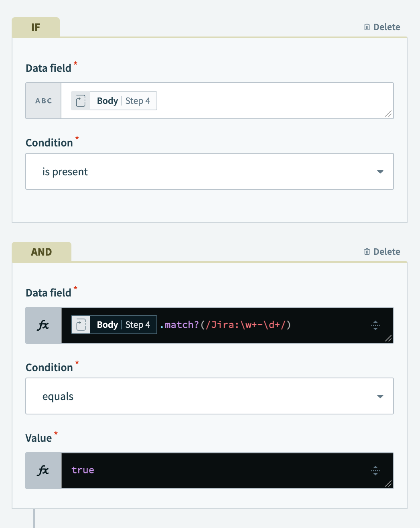Click the fx formula icon in AND Data field

[43, 325]
